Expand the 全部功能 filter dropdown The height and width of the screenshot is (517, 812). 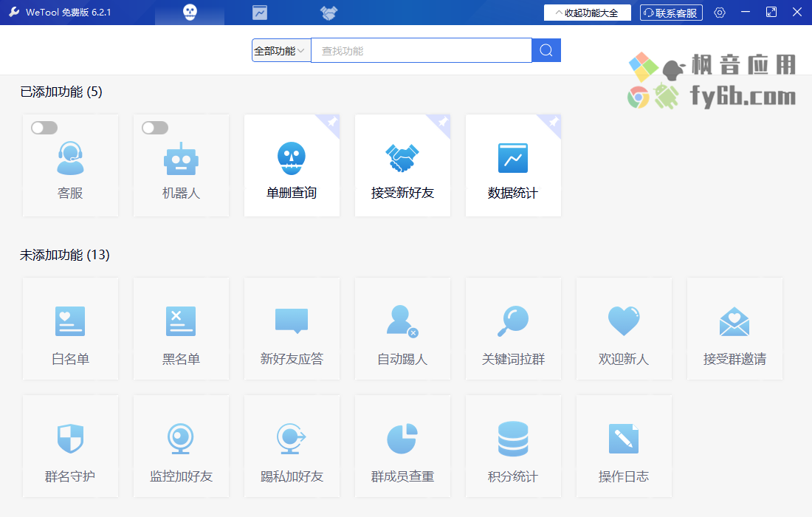pos(281,50)
